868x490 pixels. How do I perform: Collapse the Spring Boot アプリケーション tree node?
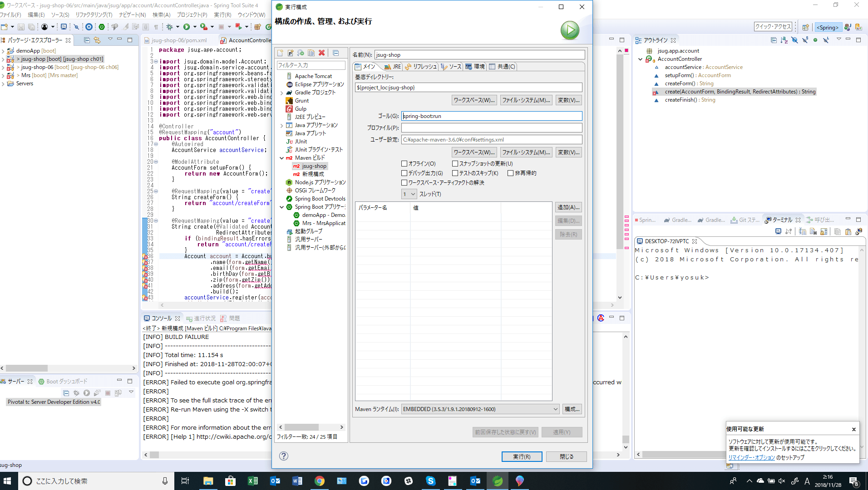(x=282, y=207)
